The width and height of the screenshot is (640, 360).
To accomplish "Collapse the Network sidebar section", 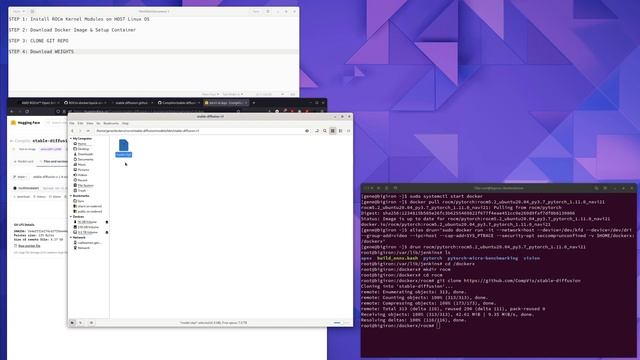I will point(71,238).
